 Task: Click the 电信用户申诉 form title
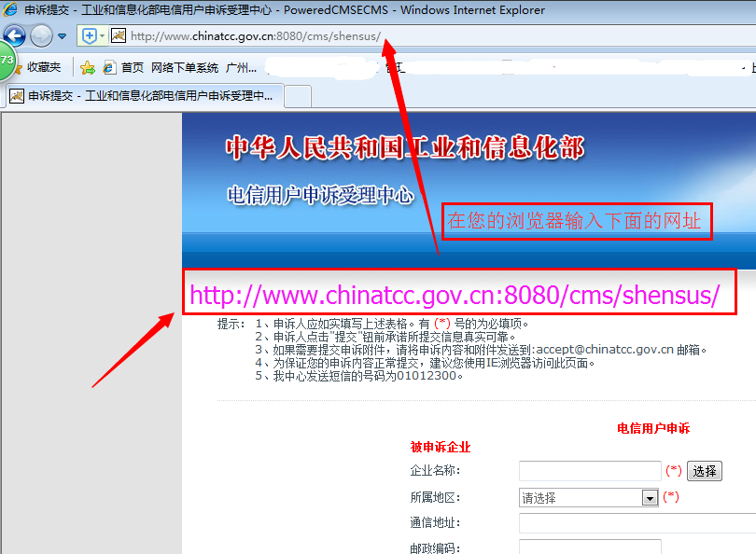653,428
